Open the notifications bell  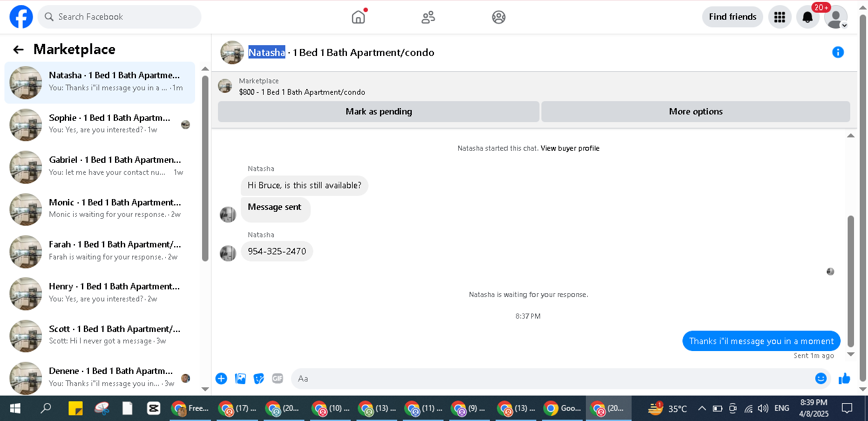point(808,17)
